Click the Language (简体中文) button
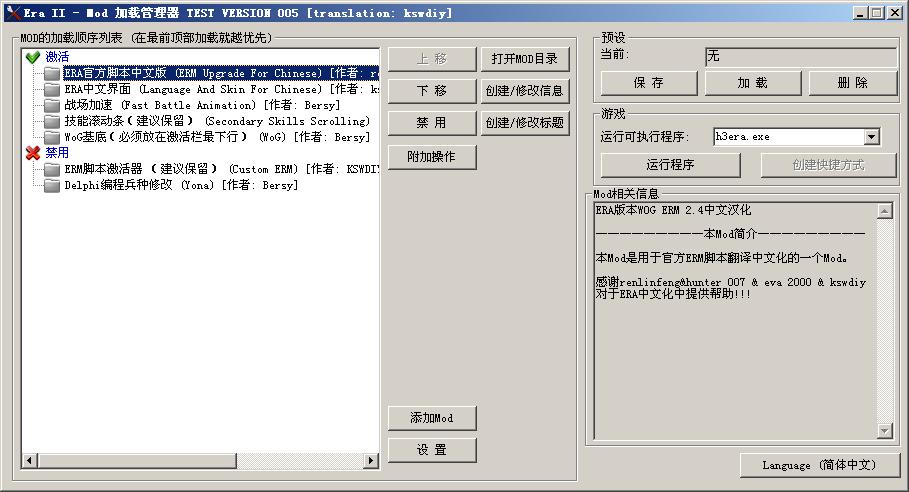 pyautogui.click(x=819, y=465)
